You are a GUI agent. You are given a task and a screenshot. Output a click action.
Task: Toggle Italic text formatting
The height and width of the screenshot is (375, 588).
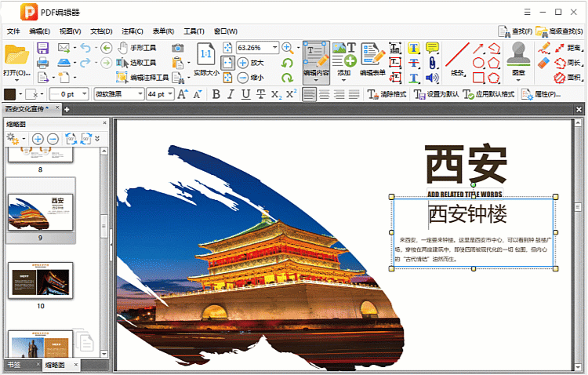coord(231,94)
